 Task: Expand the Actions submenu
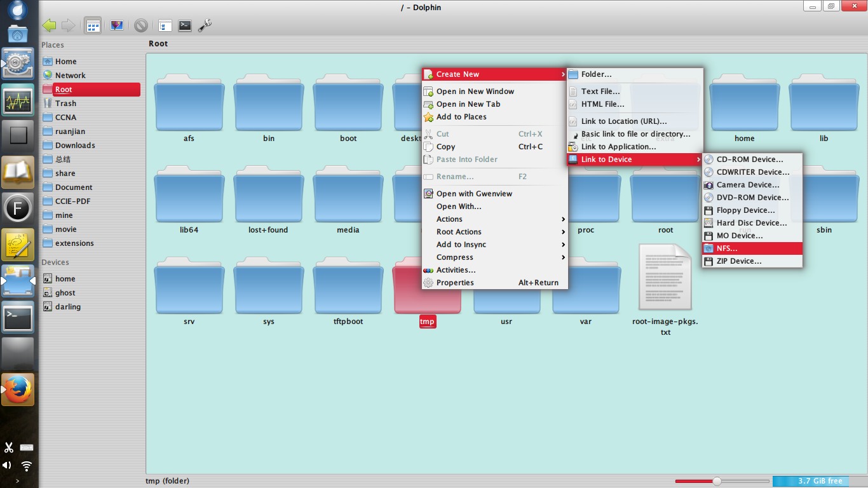click(x=494, y=219)
